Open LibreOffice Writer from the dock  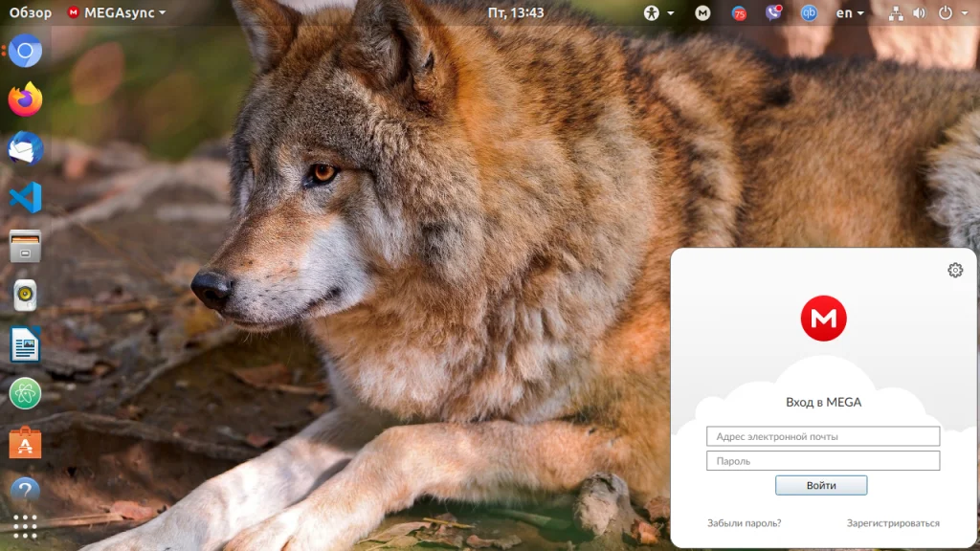25,344
